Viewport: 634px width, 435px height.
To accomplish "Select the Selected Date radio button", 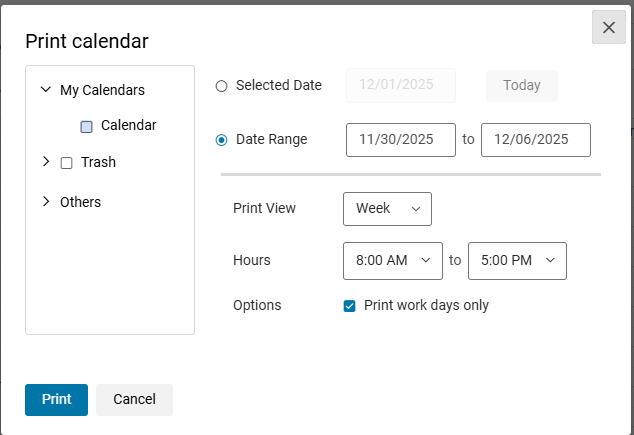I will pyautogui.click(x=222, y=86).
